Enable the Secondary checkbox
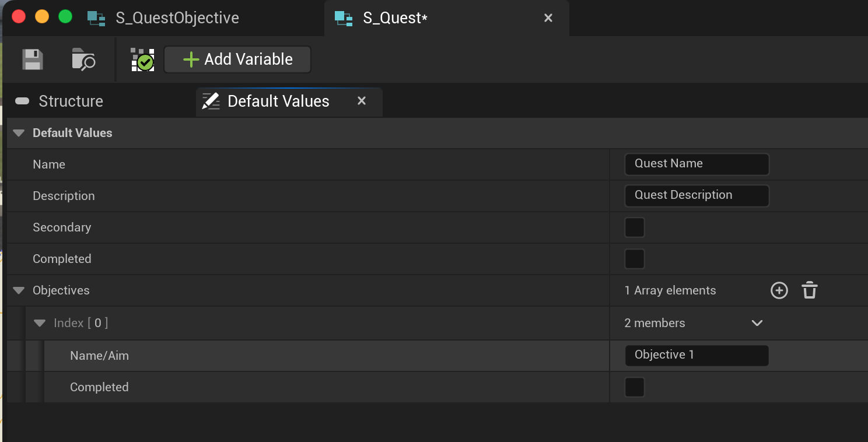Image resolution: width=868 pixels, height=442 pixels. pyautogui.click(x=635, y=227)
